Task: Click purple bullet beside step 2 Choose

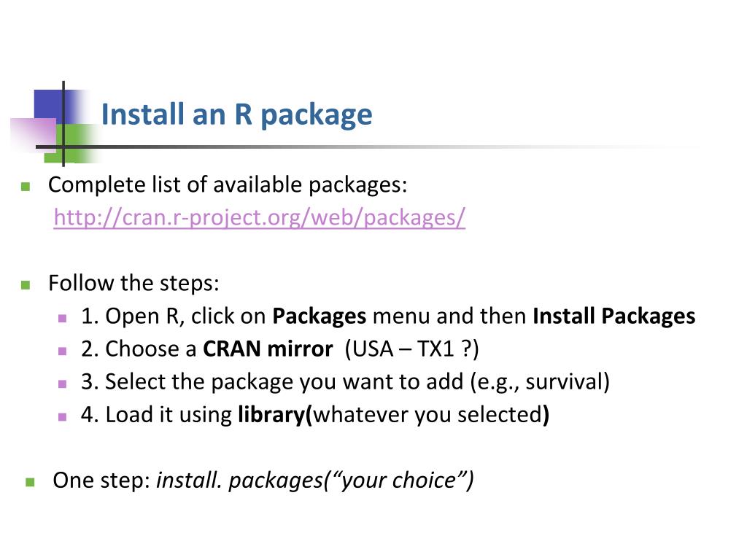Action: pos(63,351)
